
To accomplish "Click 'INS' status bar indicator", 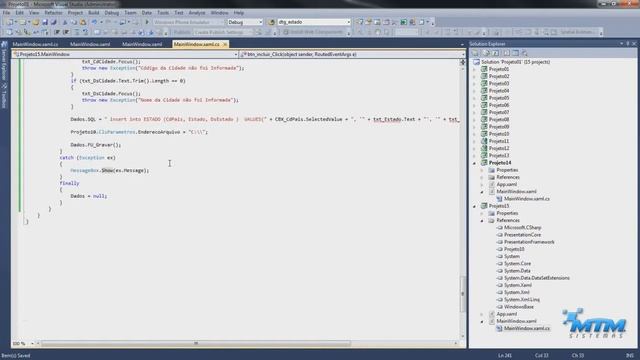I will 630,356.
